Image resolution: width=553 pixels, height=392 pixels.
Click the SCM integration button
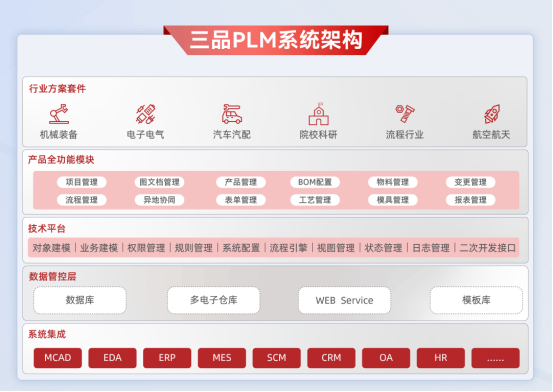[x=277, y=358]
